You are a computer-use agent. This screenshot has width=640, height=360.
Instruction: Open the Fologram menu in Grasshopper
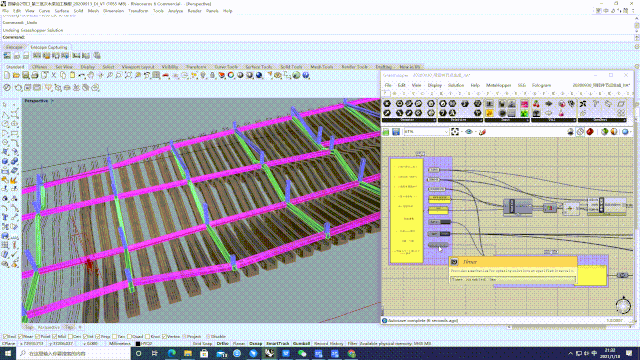pos(542,85)
